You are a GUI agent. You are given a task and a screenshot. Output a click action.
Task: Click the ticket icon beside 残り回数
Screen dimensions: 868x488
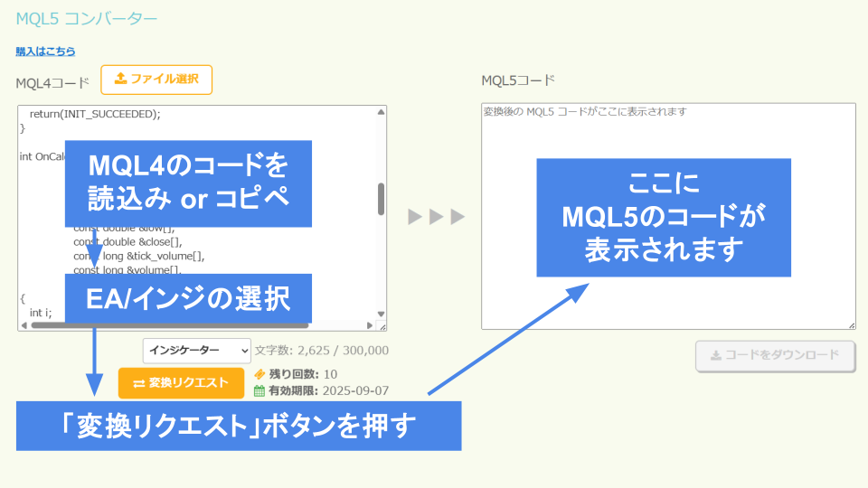(x=259, y=374)
